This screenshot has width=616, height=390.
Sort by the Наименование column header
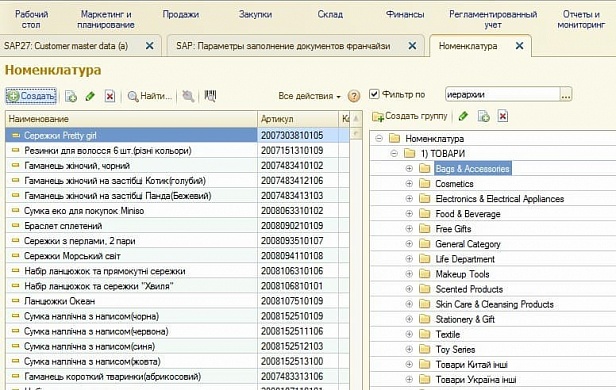click(132, 119)
